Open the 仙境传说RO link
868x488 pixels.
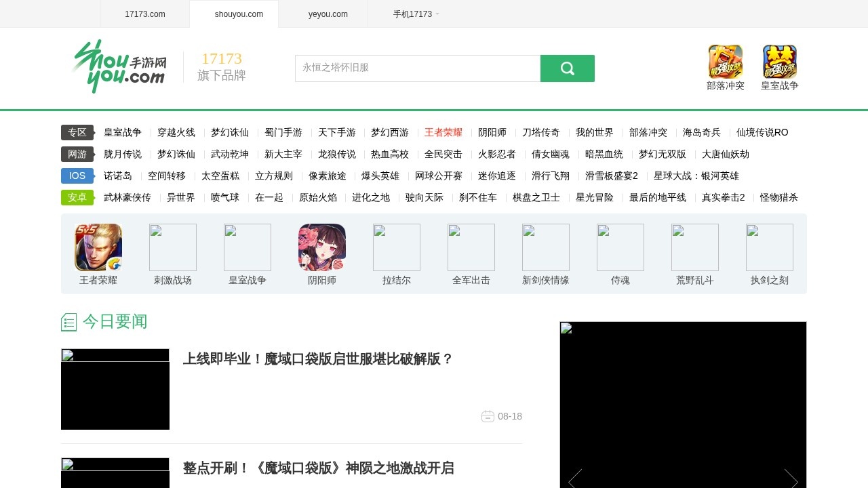click(x=762, y=132)
